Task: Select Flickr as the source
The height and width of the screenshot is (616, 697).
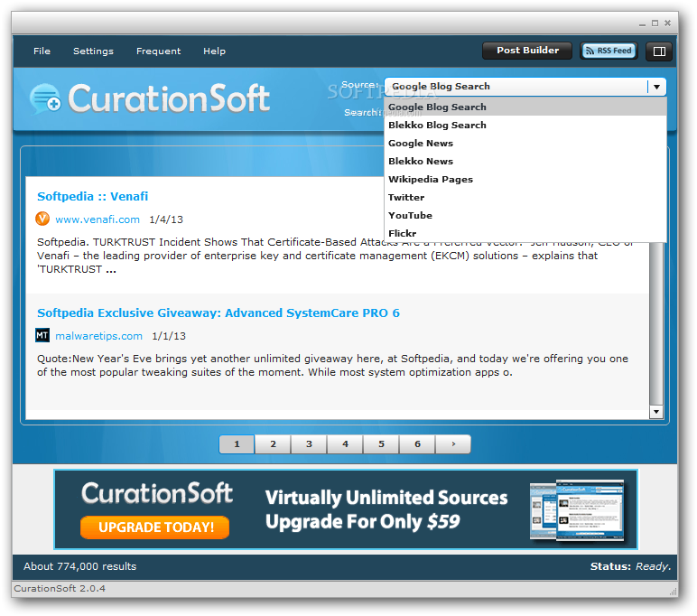Action: pos(525,233)
